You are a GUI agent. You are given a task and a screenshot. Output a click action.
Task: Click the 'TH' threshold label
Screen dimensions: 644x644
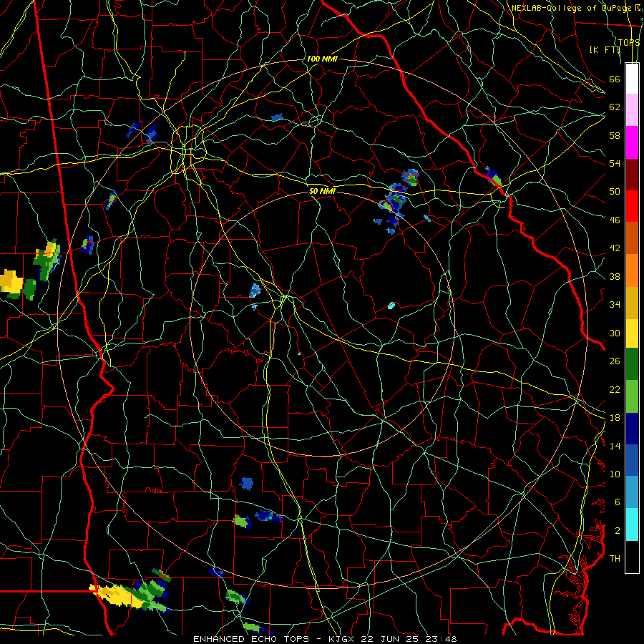(615, 559)
